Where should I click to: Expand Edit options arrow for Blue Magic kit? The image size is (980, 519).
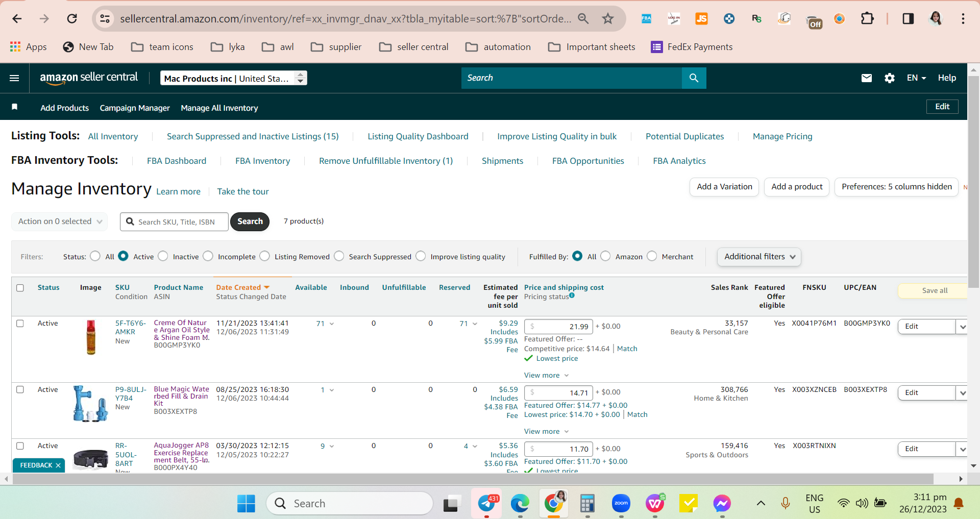pos(962,393)
